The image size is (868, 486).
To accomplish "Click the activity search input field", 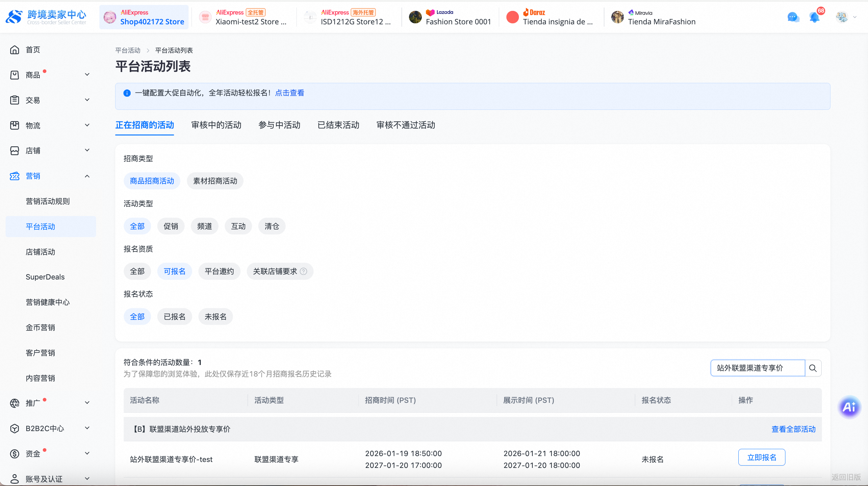I will (757, 368).
